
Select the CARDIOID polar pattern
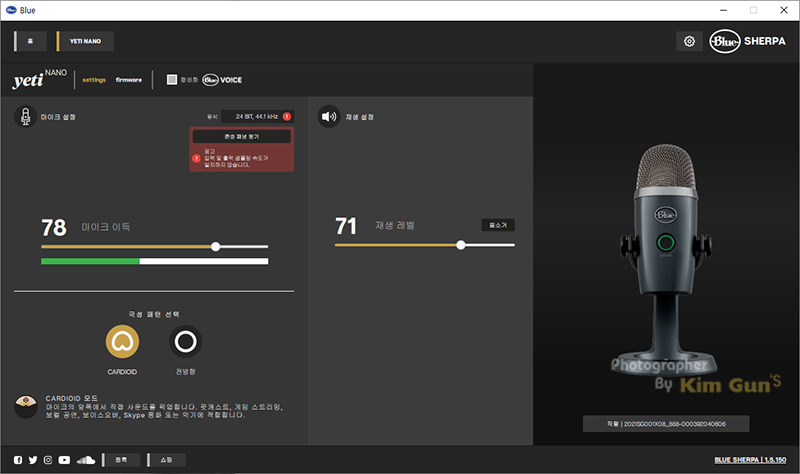tap(122, 341)
